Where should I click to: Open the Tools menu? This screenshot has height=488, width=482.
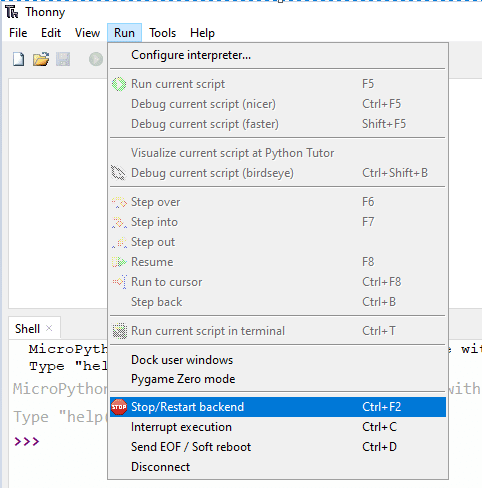coord(162,33)
